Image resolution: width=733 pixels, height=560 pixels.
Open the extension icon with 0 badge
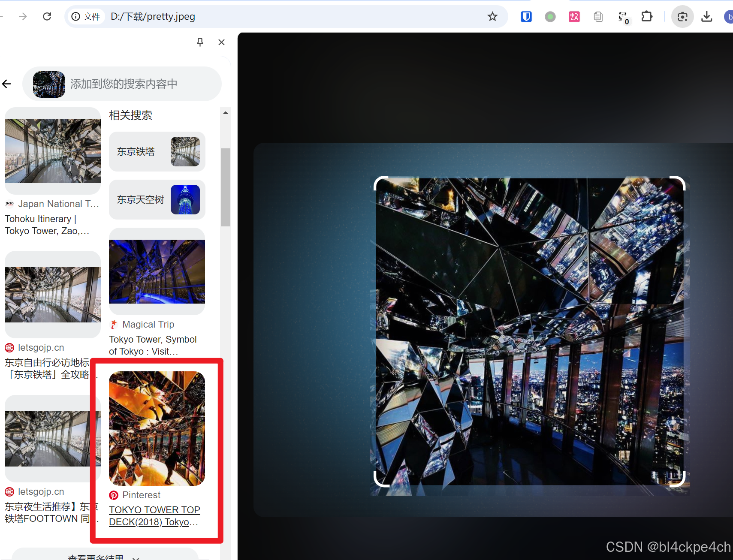point(623,17)
